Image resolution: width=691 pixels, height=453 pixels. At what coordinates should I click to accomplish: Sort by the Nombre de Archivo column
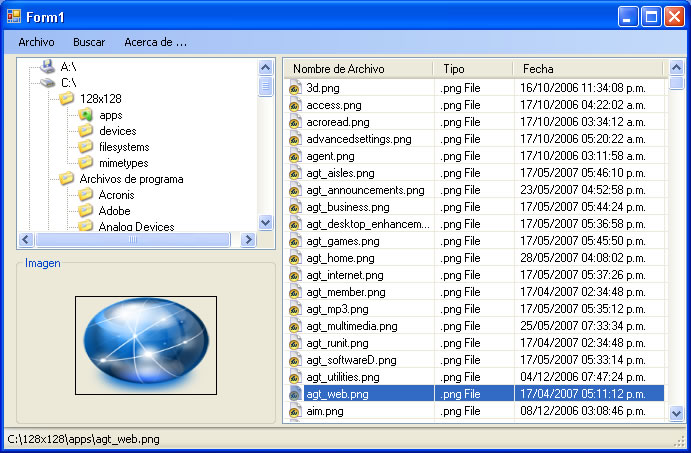(x=338, y=69)
